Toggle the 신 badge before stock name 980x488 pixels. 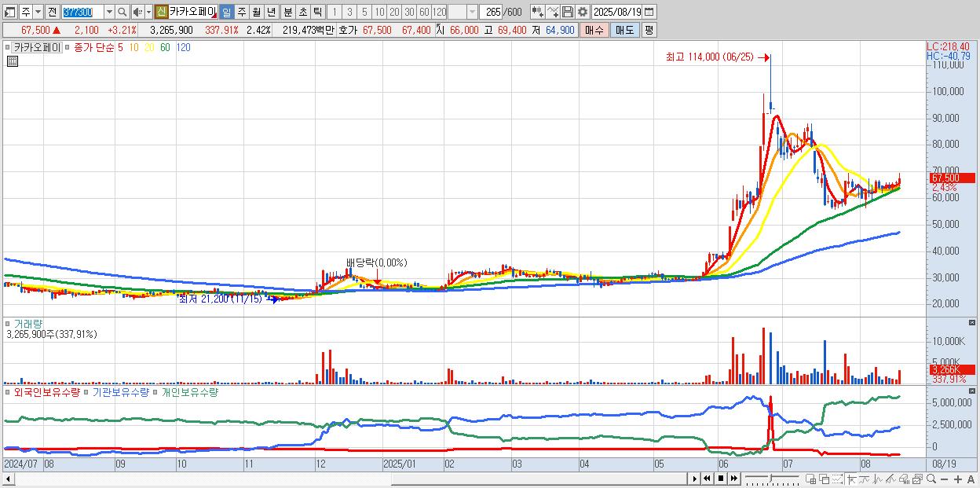pyautogui.click(x=162, y=12)
